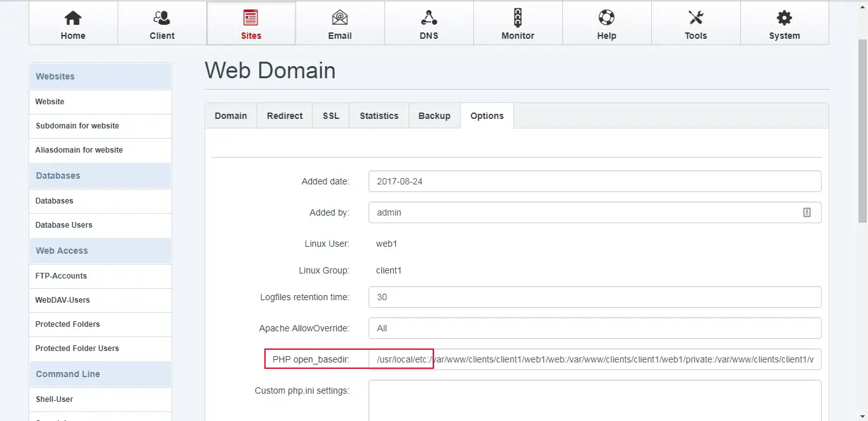
Task: Click the page vertical scrollbar
Action: click(x=862, y=127)
